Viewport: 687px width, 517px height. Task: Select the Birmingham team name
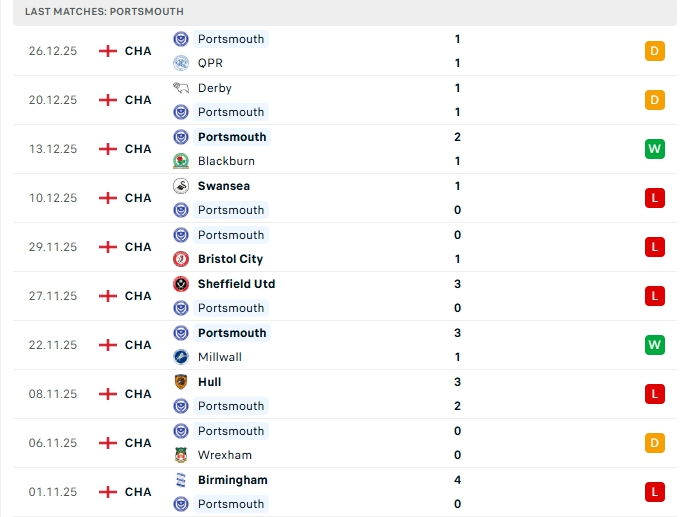pyautogui.click(x=232, y=480)
